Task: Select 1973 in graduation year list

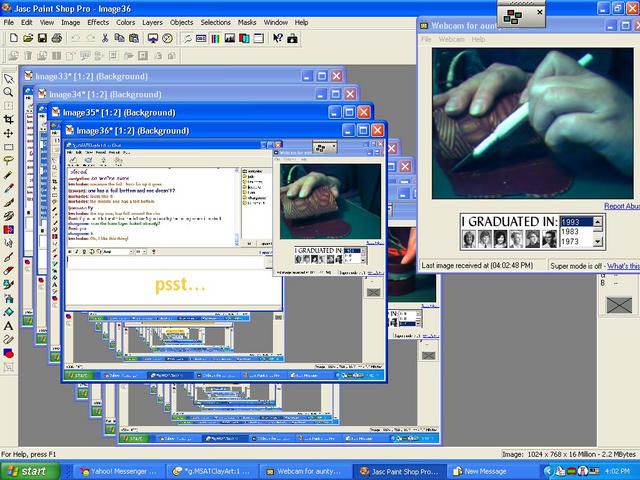Action: click(x=576, y=241)
